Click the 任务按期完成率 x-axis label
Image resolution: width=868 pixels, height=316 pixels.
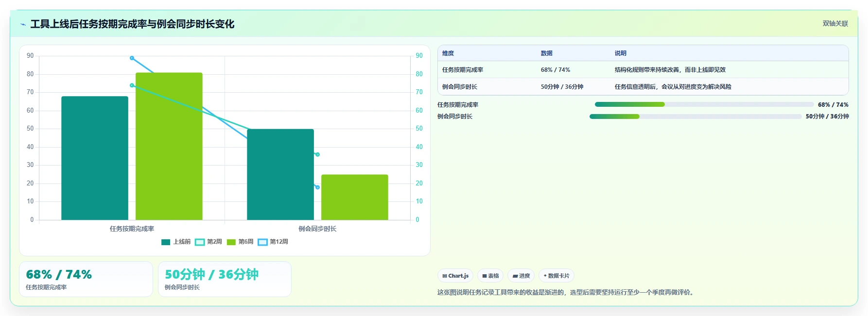(132, 229)
